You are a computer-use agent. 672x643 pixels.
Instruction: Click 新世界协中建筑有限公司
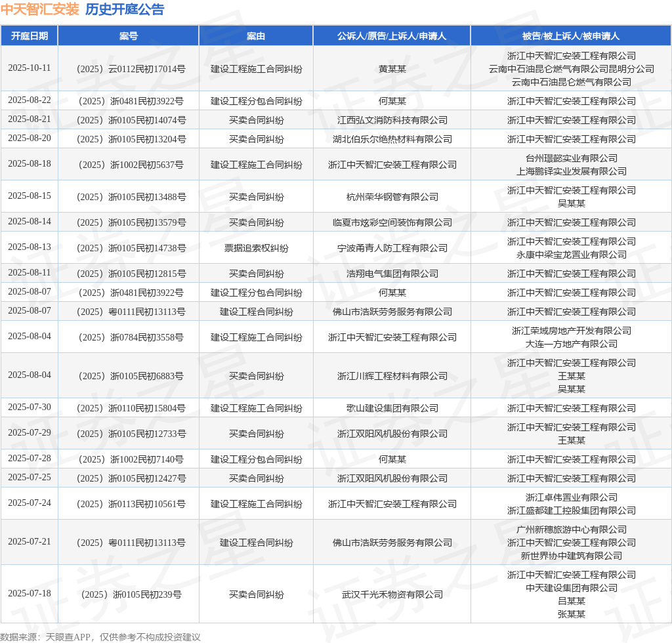(x=572, y=556)
